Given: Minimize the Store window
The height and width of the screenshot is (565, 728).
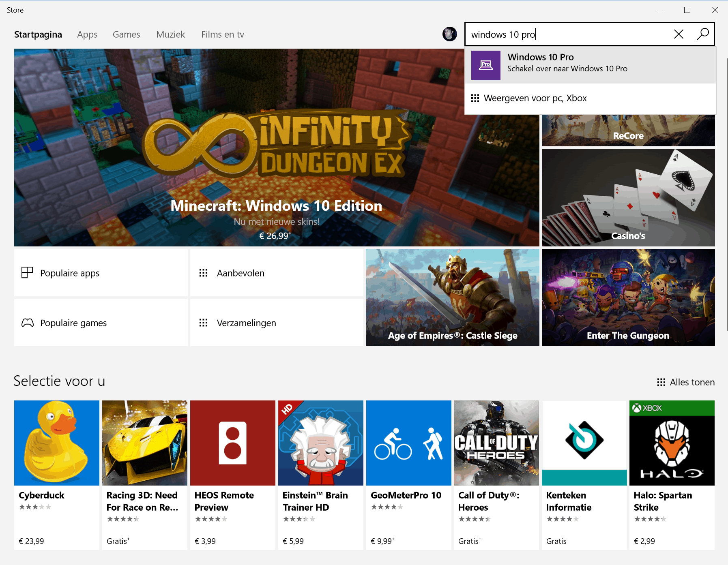Looking at the screenshot, I should 659,10.
